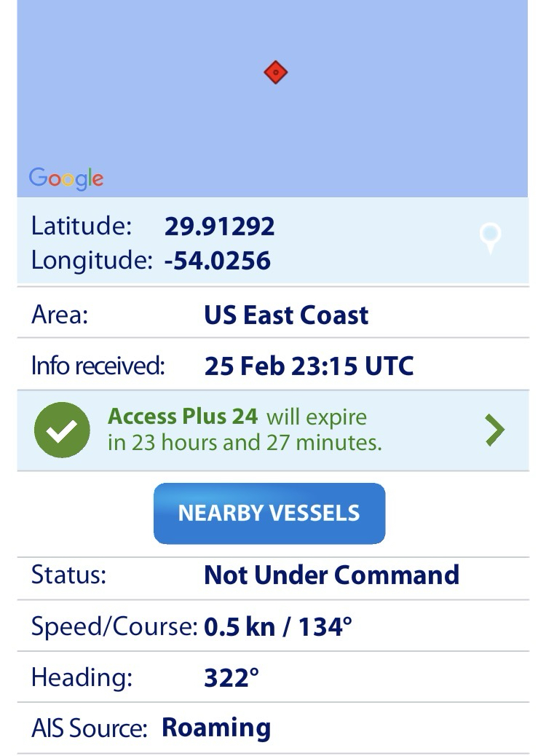The height and width of the screenshot is (756, 546).
Task: Click the Google logo on the map
Action: coord(66,178)
